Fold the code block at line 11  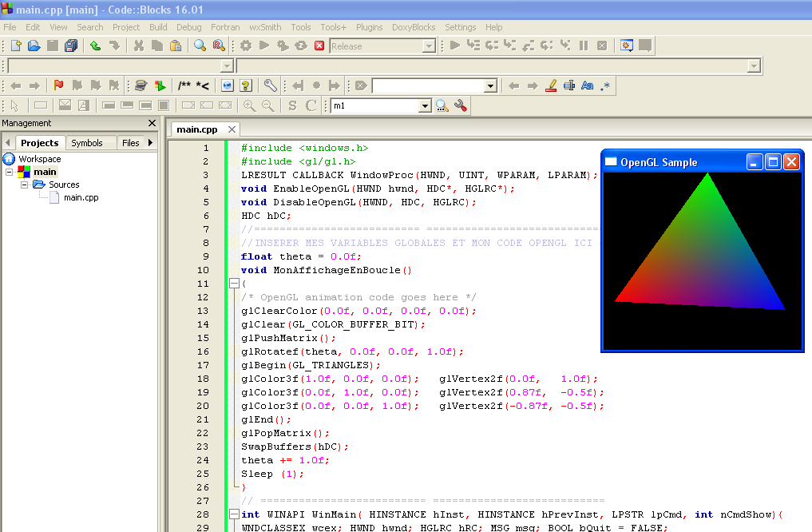tap(234, 284)
